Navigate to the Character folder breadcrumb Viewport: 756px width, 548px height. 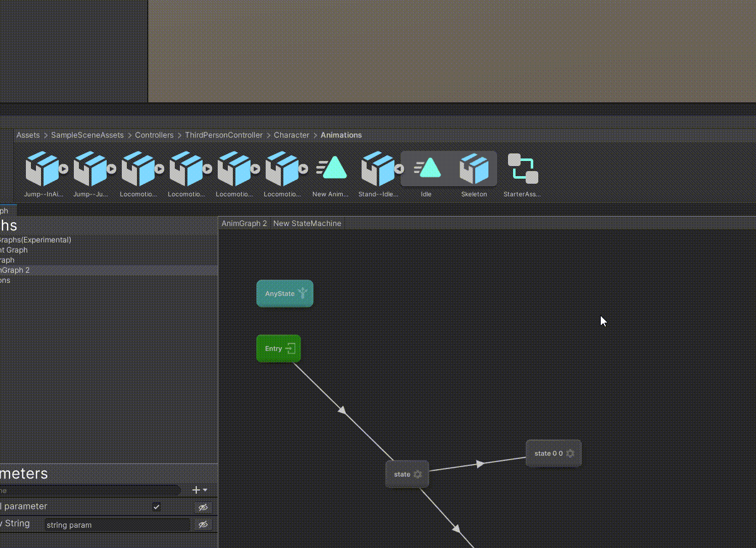(x=292, y=135)
